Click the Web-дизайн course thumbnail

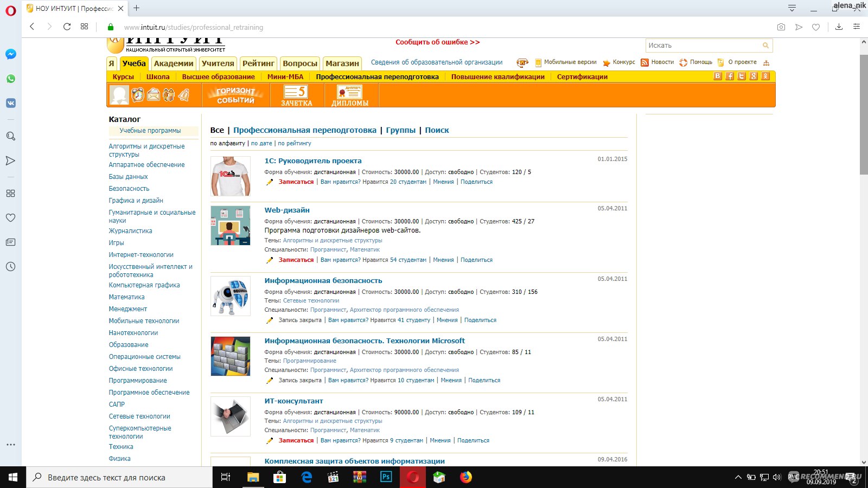pos(231,226)
